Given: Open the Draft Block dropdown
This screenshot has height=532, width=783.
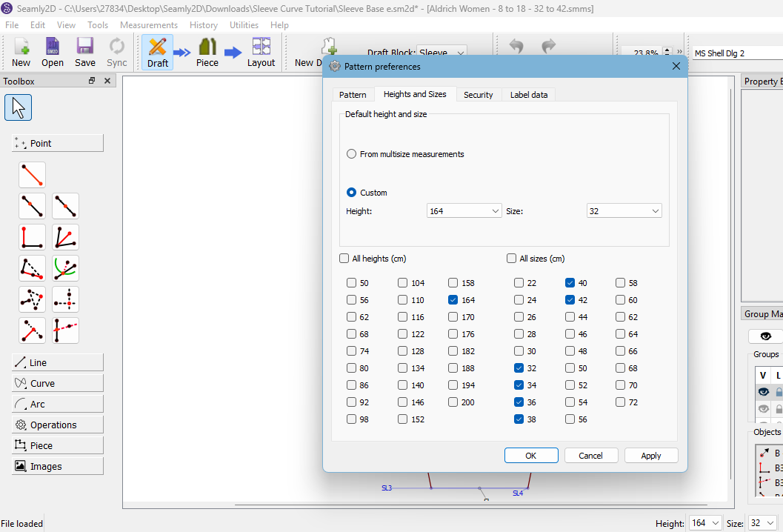Looking at the screenshot, I should [x=442, y=52].
